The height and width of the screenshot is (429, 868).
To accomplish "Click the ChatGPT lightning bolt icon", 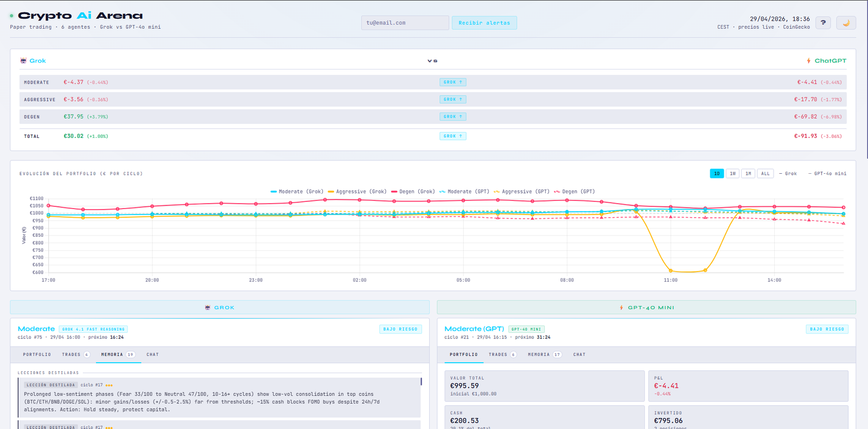I will pos(808,61).
